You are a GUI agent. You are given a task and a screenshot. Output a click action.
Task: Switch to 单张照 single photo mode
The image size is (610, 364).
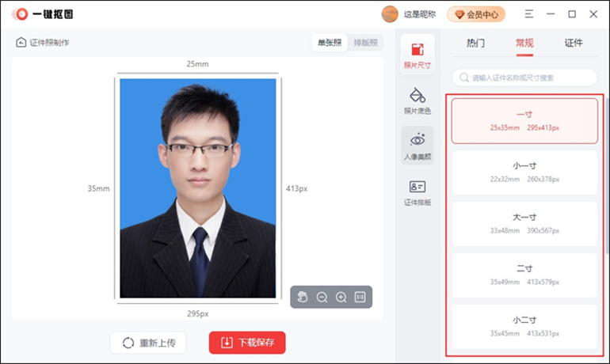330,43
